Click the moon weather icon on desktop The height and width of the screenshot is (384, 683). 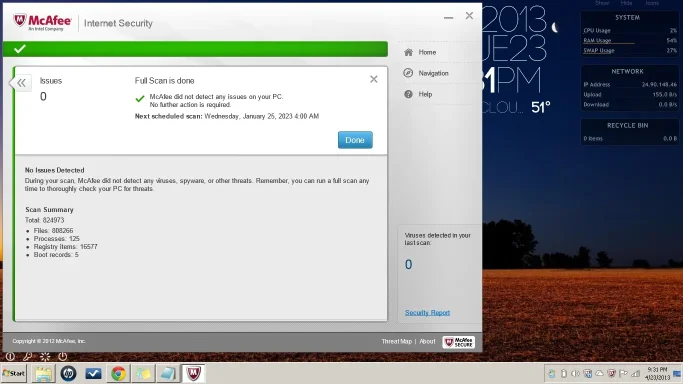click(x=555, y=28)
